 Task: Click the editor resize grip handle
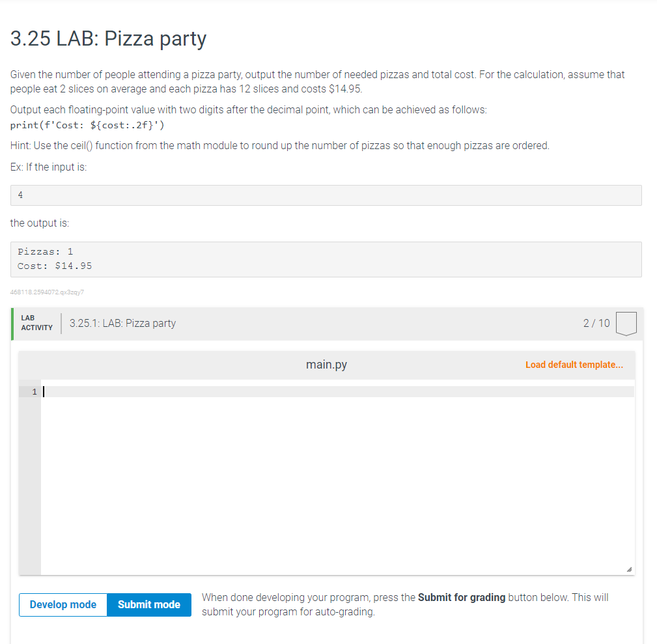click(x=629, y=569)
